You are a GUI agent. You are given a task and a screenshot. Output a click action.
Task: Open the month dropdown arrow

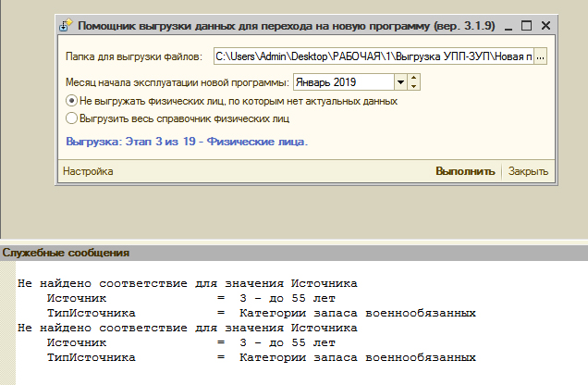click(400, 82)
